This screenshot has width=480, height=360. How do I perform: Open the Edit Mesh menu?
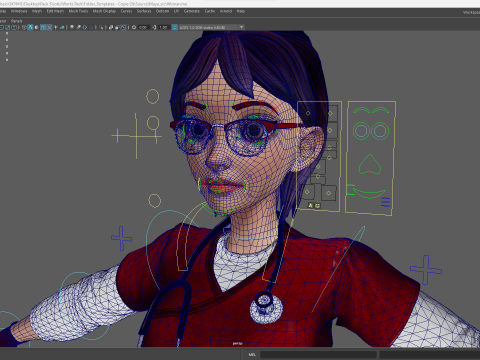pos(55,11)
